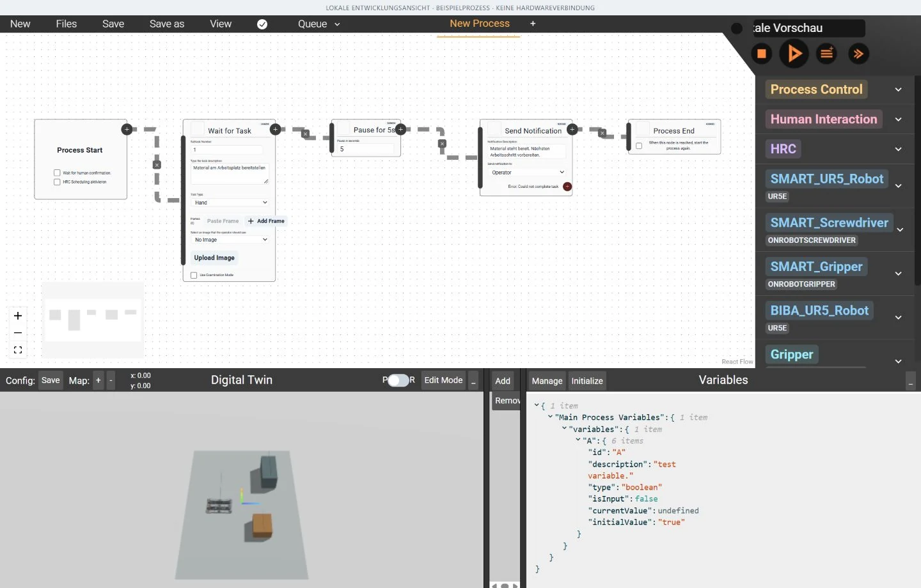Open the Queue menu

319,24
